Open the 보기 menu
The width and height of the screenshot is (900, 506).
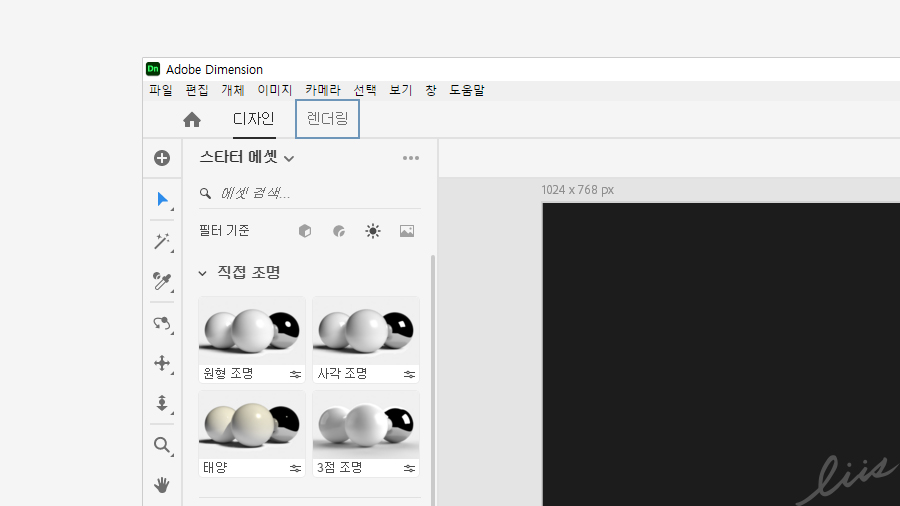click(x=401, y=90)
